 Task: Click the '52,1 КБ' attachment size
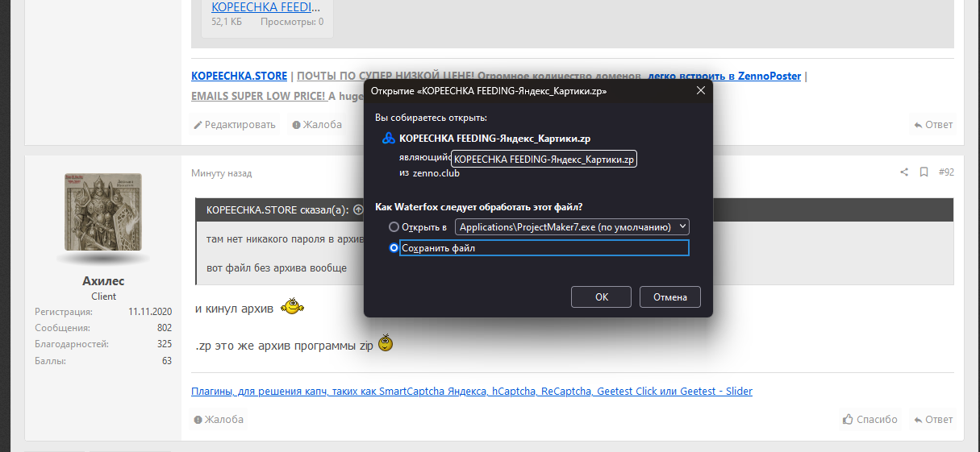[227, 22]
